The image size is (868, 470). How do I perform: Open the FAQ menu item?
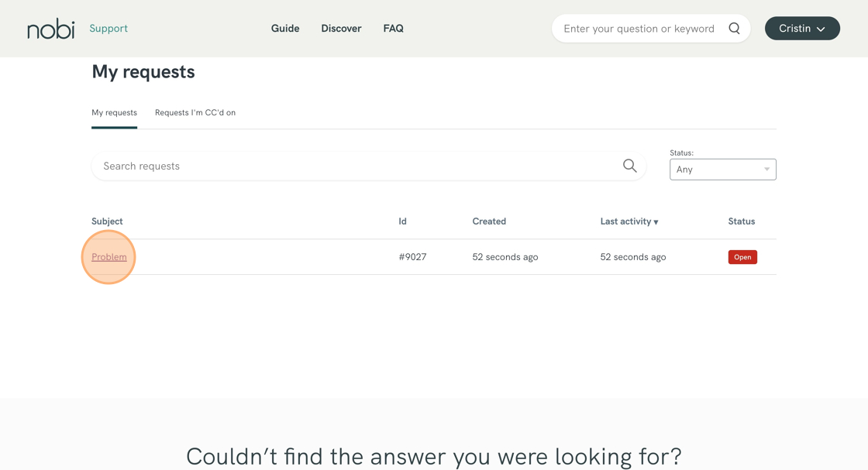coord(393,28)
